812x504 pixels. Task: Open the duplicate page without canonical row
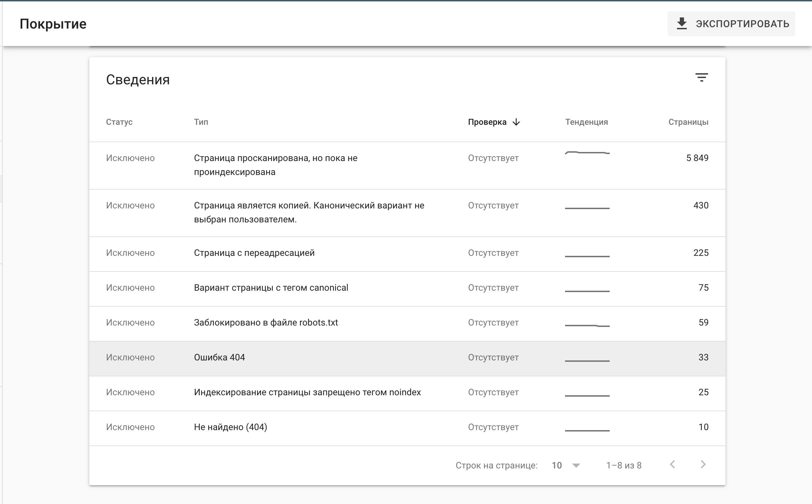pyautogui.click(x=407, y=213)
